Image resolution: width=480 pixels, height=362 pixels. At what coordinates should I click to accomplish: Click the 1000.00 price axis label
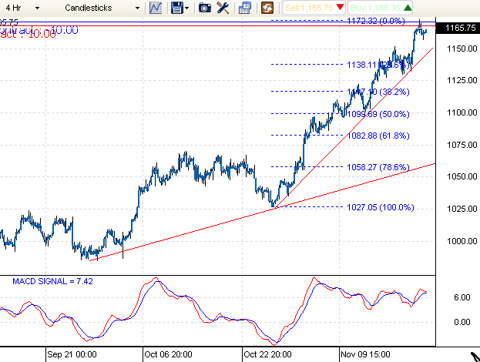coord(462,241)
